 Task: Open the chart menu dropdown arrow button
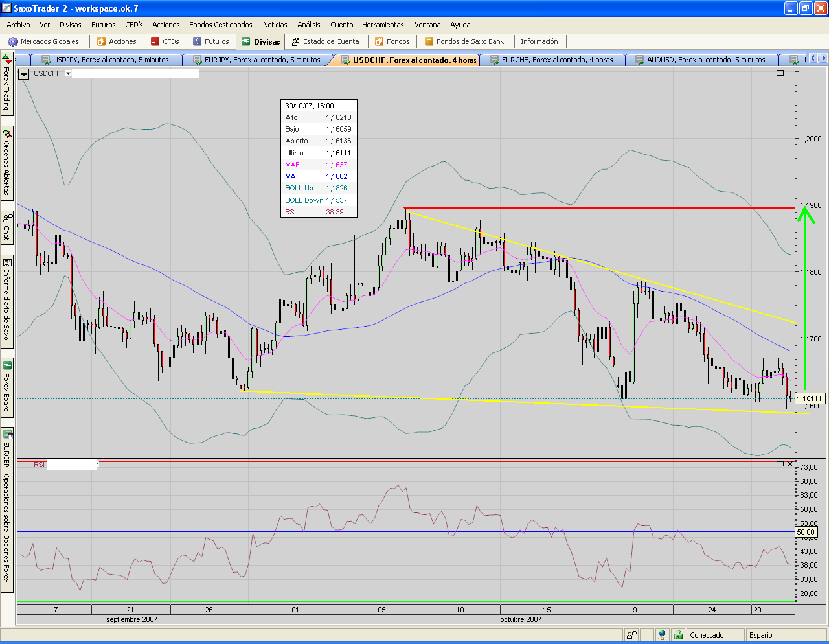point(24,74)
